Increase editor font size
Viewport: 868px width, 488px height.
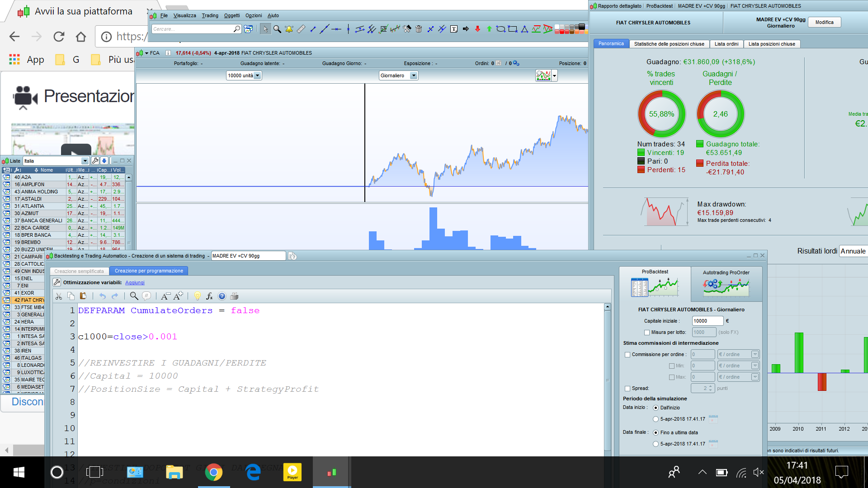179,296
